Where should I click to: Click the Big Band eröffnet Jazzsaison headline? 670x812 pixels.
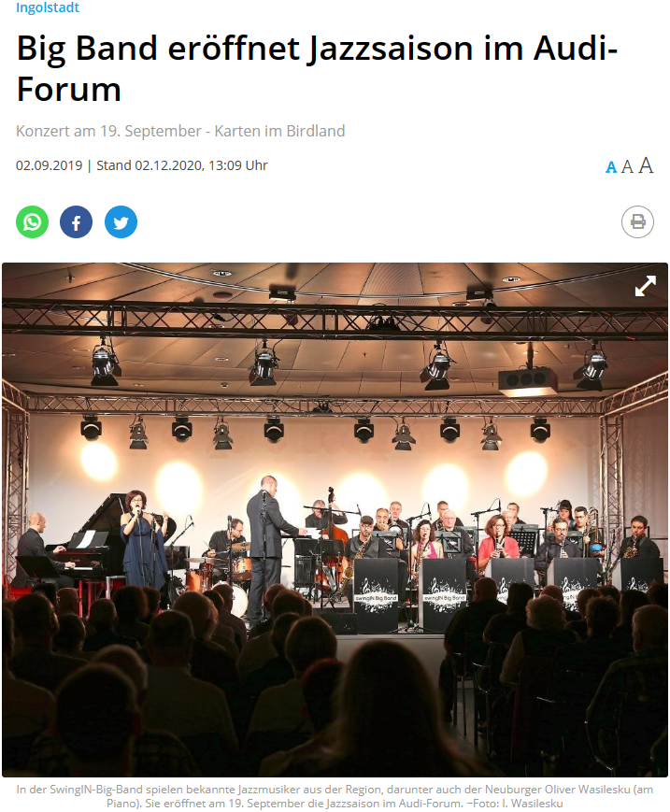[317, 68]
